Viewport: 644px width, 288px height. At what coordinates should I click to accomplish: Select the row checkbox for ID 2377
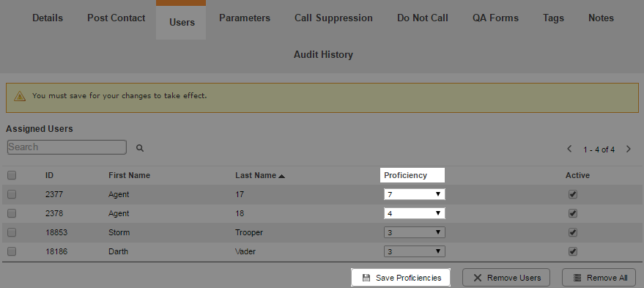coord(12,194)
